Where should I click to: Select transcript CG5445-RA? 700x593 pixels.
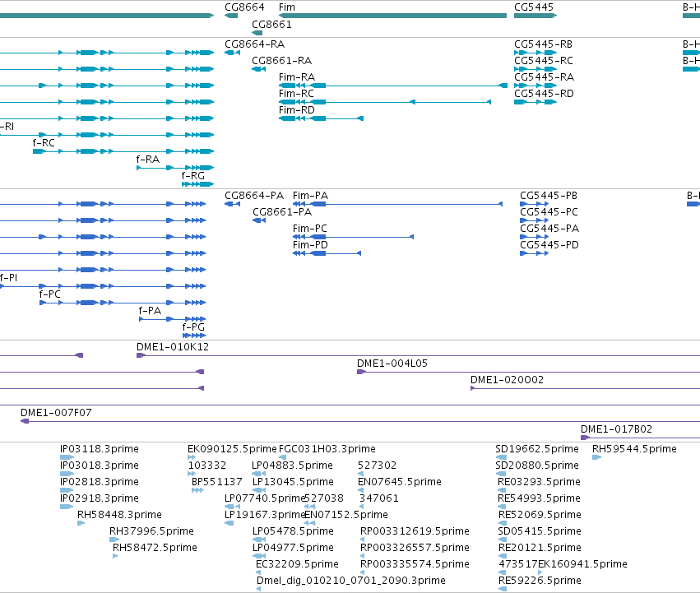point(545,77)
